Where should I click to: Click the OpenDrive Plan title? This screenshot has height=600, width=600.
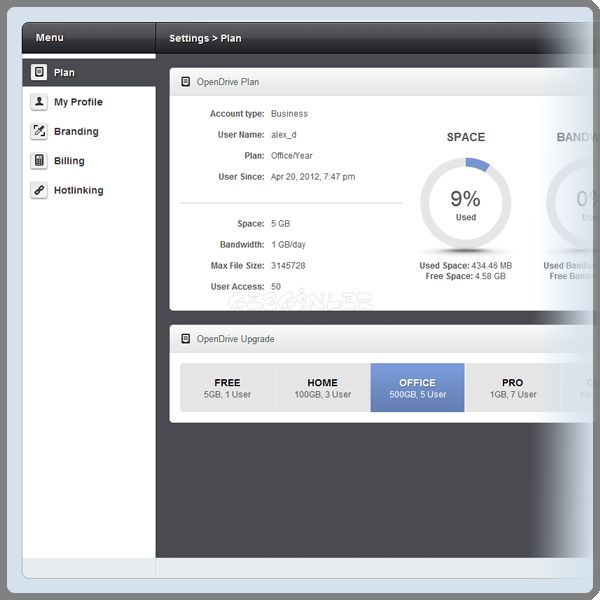pos(228,82)
